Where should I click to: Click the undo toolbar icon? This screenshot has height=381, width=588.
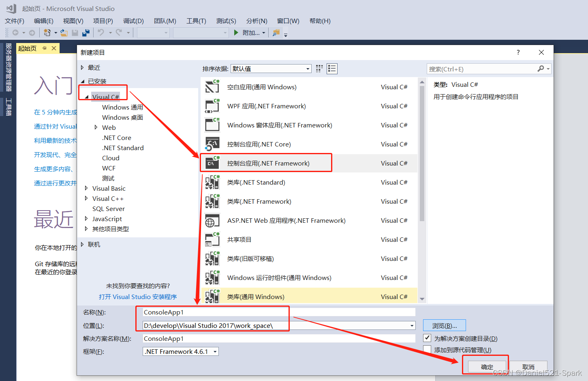tap(101, 32)
